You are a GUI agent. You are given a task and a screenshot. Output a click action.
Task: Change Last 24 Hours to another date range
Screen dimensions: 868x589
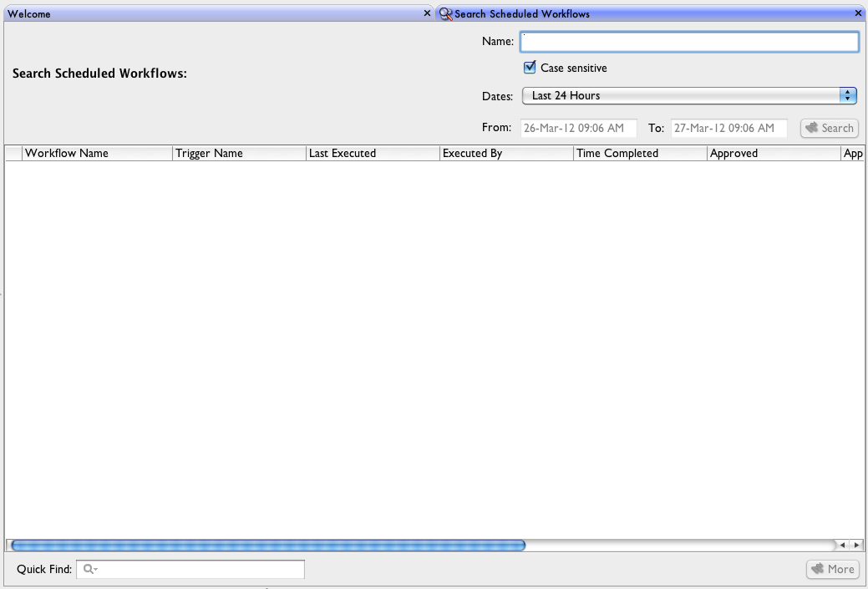(689, 95)
